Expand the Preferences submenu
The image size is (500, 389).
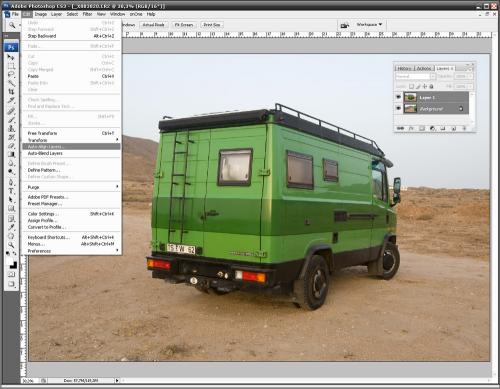coord(71,251)
